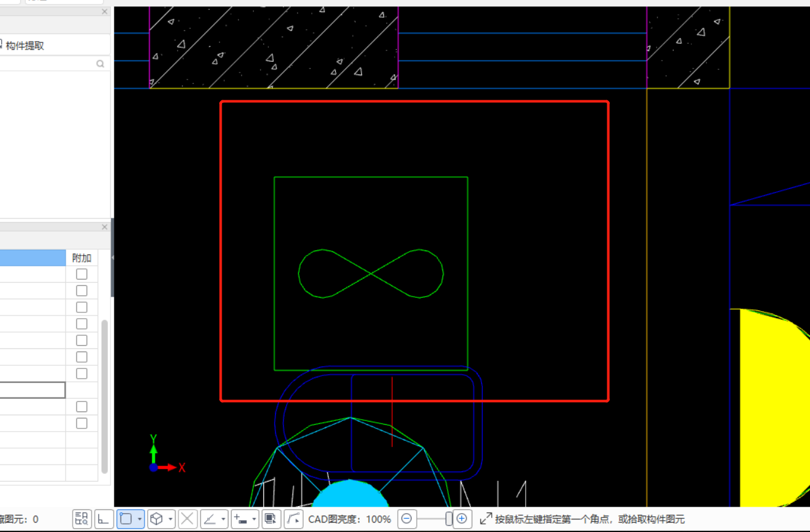This screenshot has width=810, height=532.
Task: Open the rectangle selection mode dropdown arrow
Action: [x=140, y=519]
